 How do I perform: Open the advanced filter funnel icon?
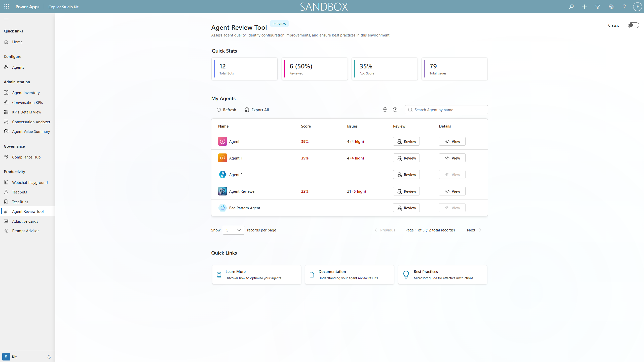point(598,7)
